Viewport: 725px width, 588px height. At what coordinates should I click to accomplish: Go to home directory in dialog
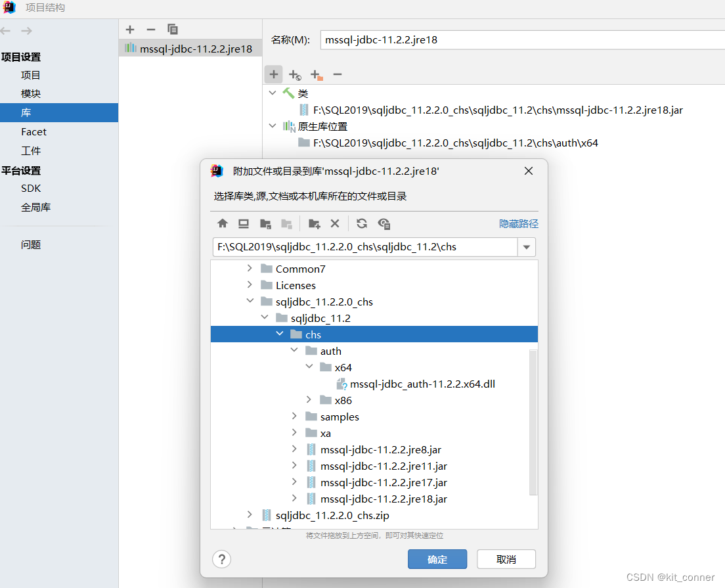(x=223, y=224)
